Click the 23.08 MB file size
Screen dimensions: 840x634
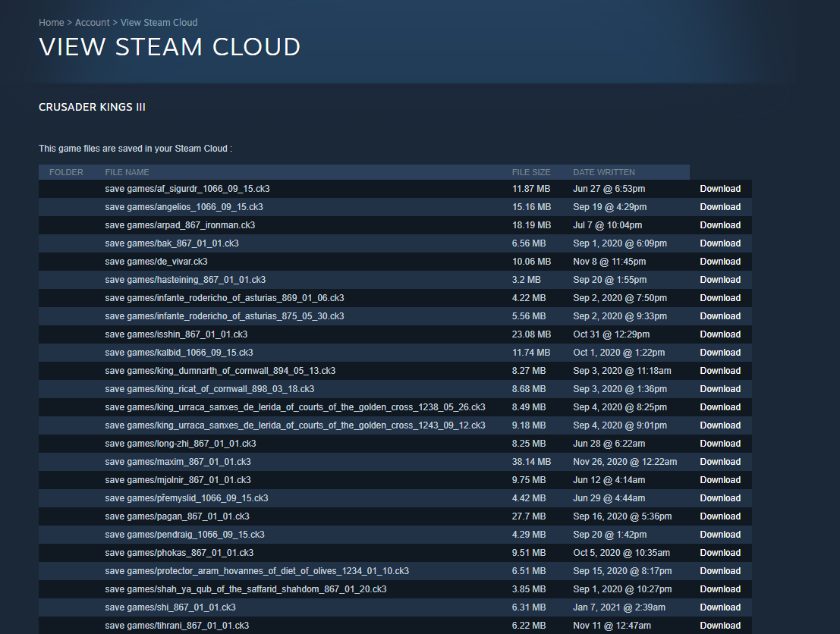(531, 334)
